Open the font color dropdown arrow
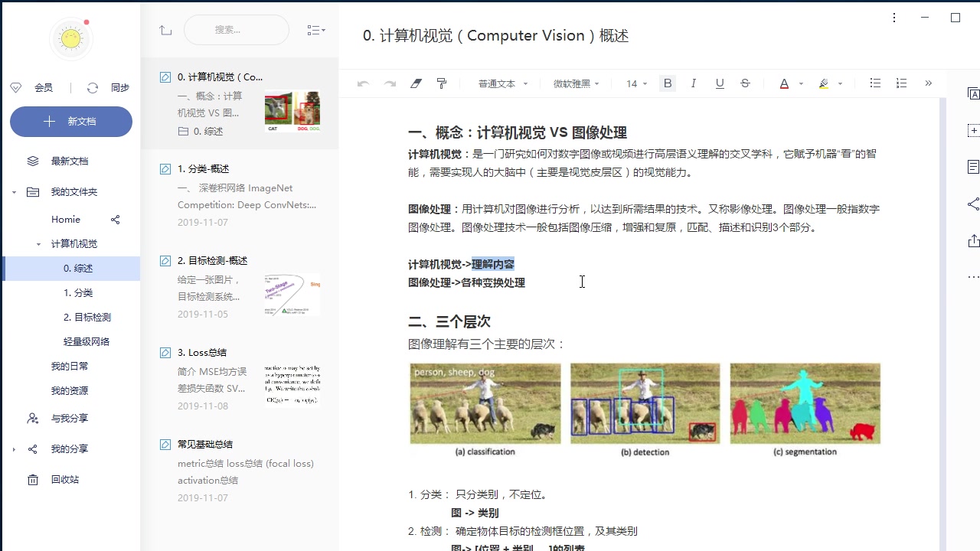 point(801,84)
